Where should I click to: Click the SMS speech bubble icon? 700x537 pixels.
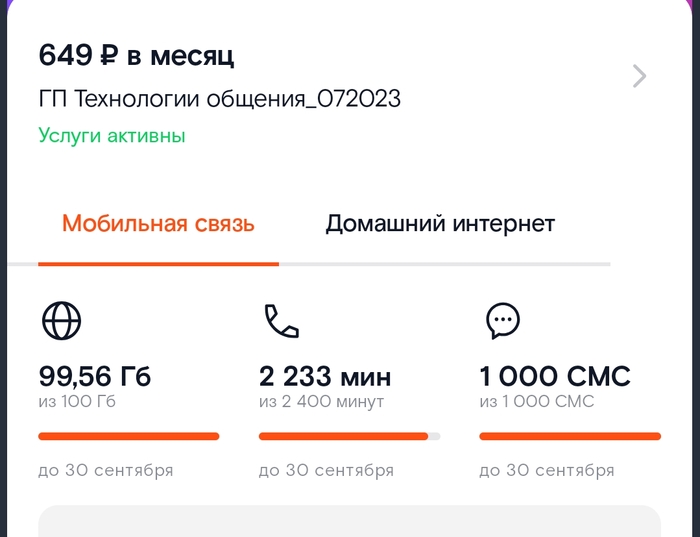502,320
